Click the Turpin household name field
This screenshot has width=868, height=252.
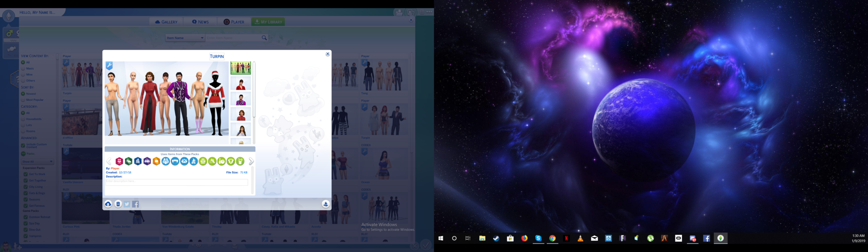pos(217,56)
